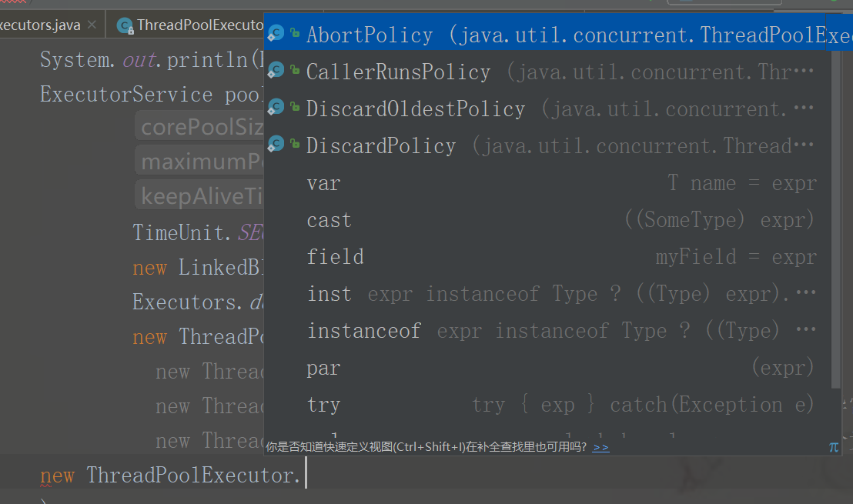
Task: Click the maximumPoolSize parameter hint
Action: [x=201, y=161]
